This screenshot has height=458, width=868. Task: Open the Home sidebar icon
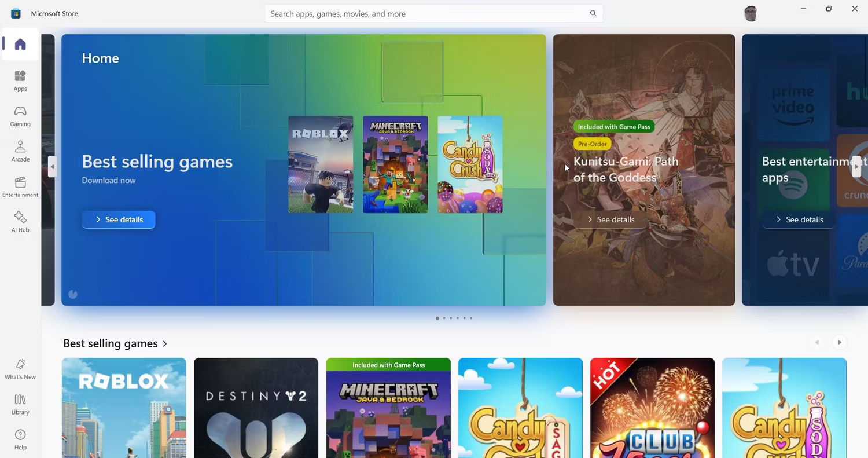[20, 45]
